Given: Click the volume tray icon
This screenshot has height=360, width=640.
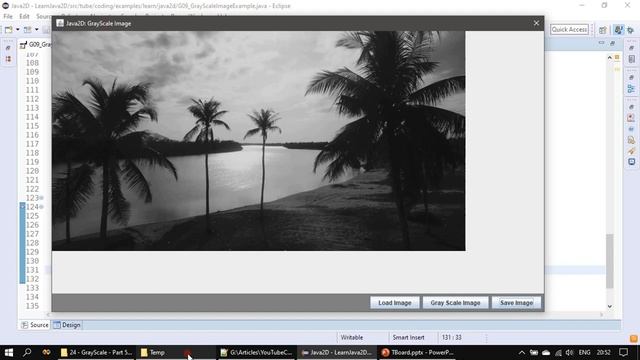Looking at the screenshot, I should click(570, 353).
